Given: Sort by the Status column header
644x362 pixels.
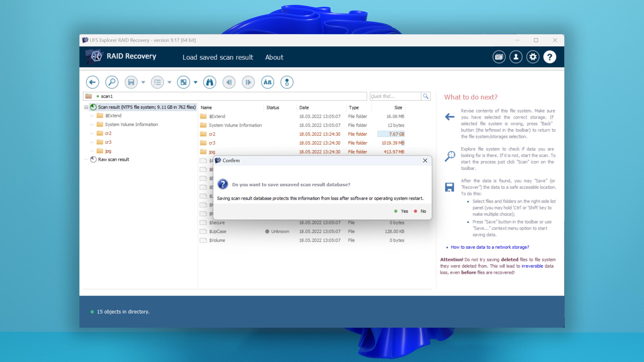Looking at the screenshot, I should pos(273,108).
